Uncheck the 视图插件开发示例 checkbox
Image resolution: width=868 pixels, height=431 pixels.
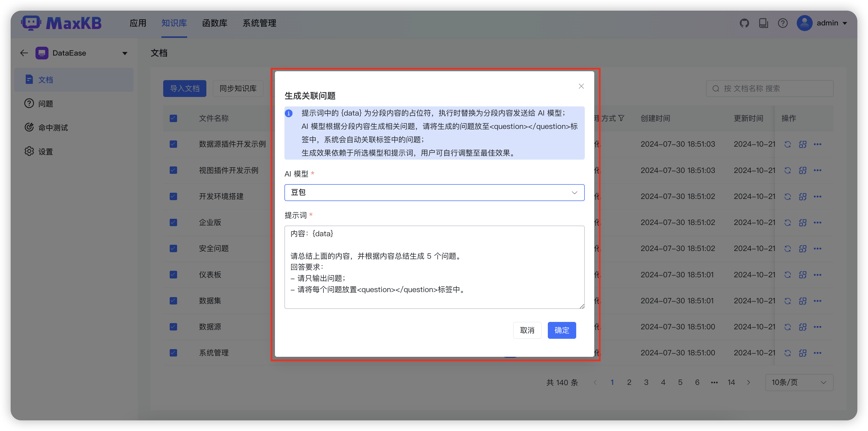(x=173, y=170)
